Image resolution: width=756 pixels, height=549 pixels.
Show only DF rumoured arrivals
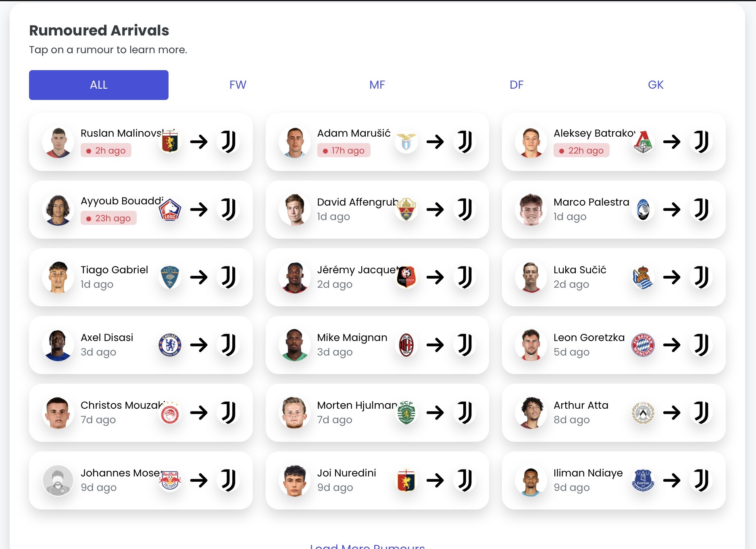click(516, 85)
